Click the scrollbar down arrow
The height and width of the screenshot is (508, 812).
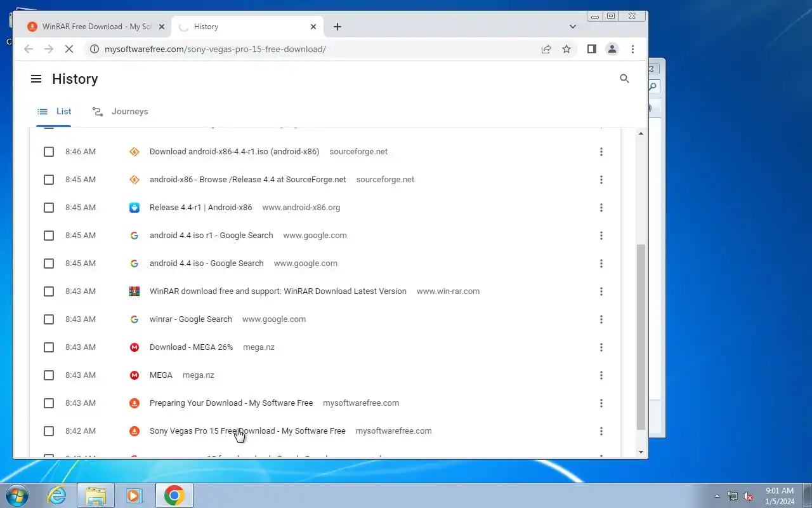tap(641, 451)
